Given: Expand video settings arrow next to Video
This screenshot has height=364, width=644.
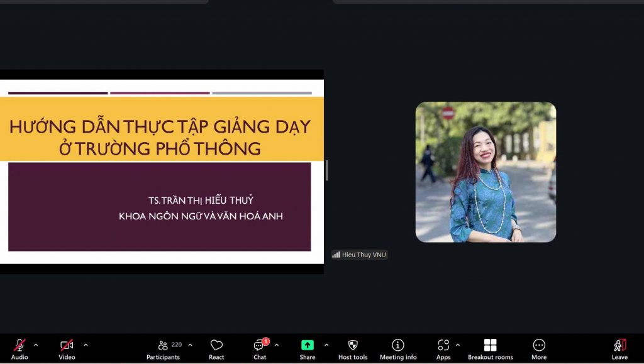Looking at the screenshot, I should [x=86, y=345].
